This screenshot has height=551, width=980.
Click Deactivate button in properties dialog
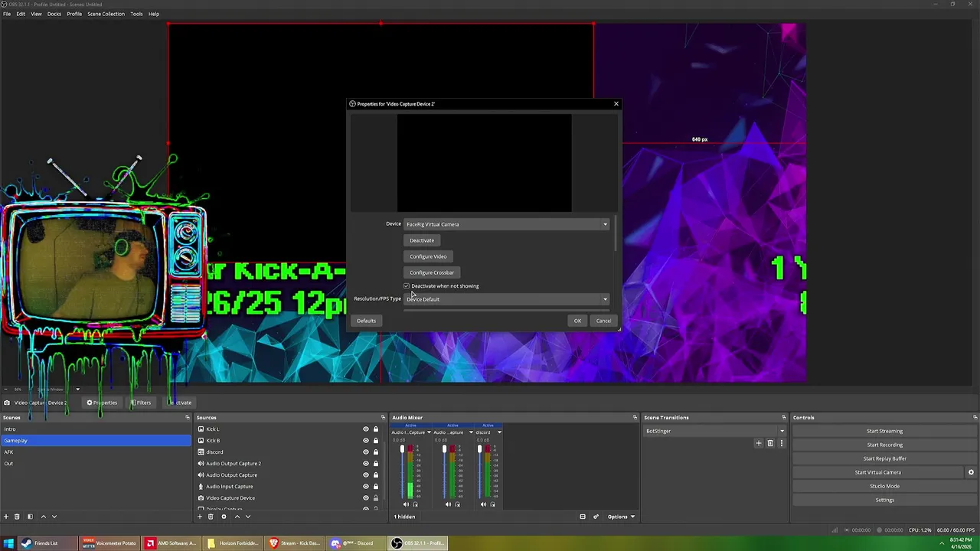pyautogui.click(x=422, y=240)
